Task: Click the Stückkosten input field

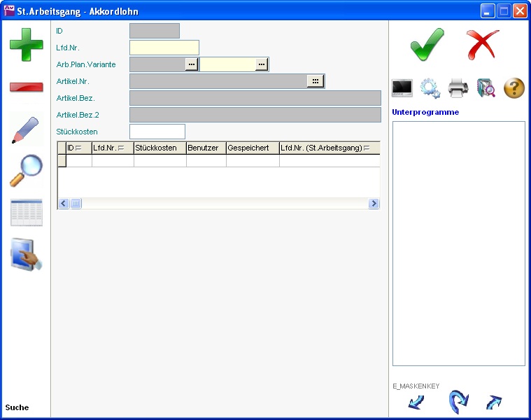Action: pyautogui.click(x=157, y=132)
